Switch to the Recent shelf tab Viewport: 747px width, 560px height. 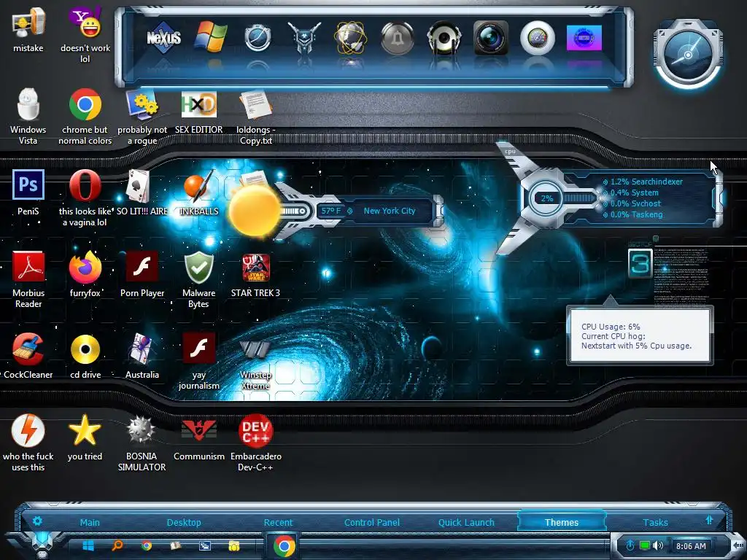coord(278,522)
